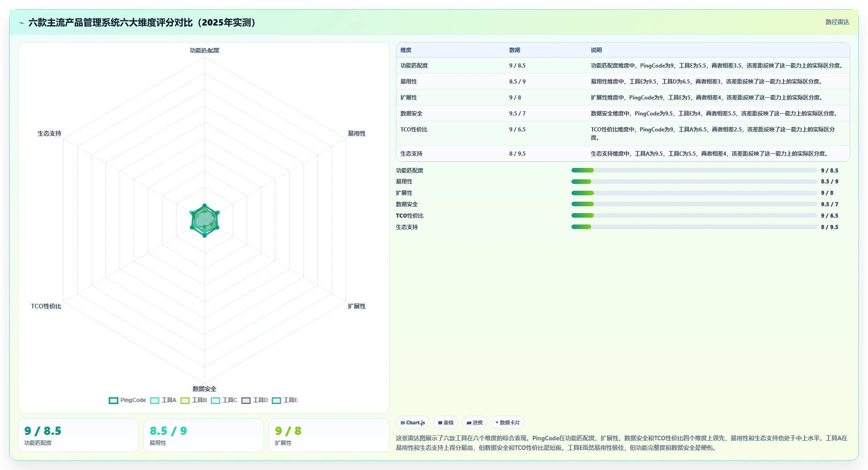Image resolution: width=868 pixels, height=470 pixels.
Task: Click the summary paragraph starting 这张雷达图
Action: [622, 443]
